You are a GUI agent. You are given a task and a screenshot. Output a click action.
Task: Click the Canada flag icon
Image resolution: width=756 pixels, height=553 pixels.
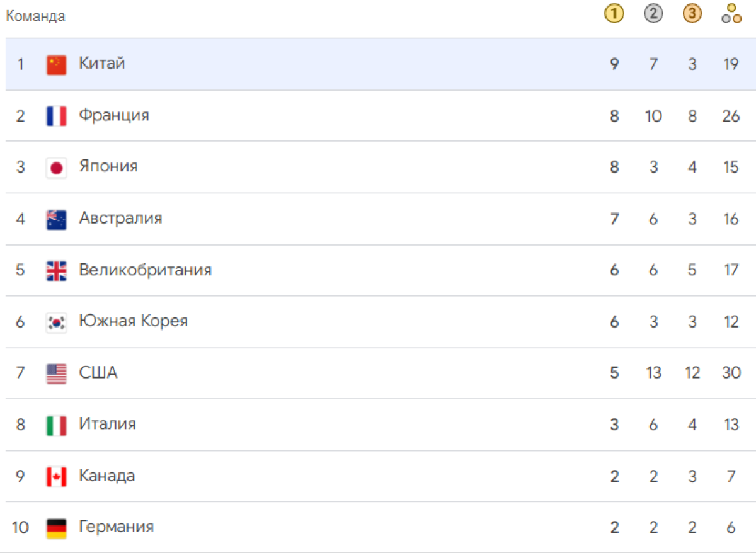[57, 476]
